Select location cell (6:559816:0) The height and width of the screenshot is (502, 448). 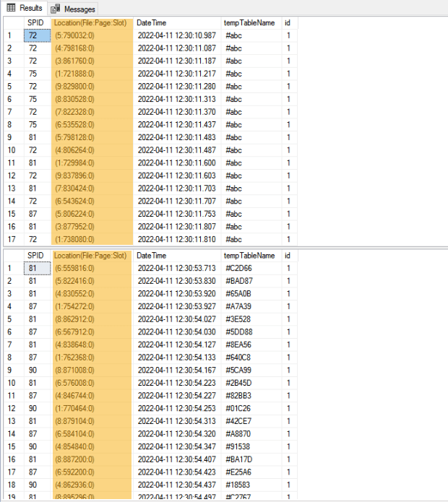pyautogui.click(x=92, y=268)
